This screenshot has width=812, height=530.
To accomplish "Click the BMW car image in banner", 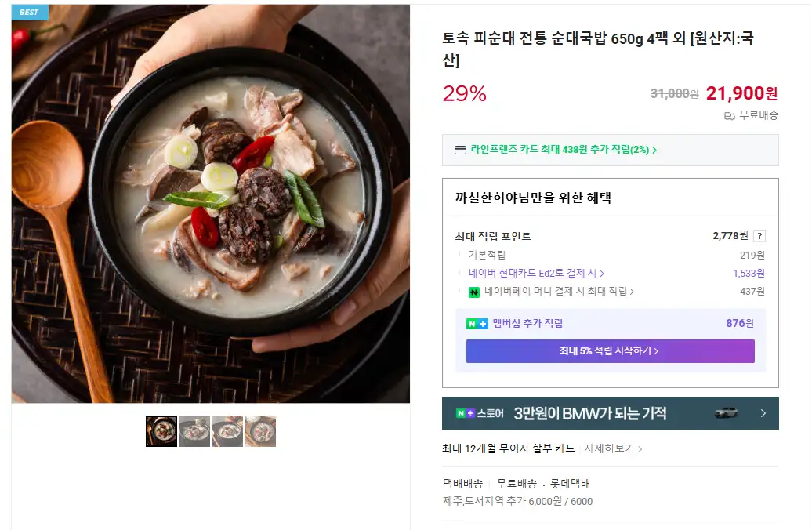I will (726, 412).
